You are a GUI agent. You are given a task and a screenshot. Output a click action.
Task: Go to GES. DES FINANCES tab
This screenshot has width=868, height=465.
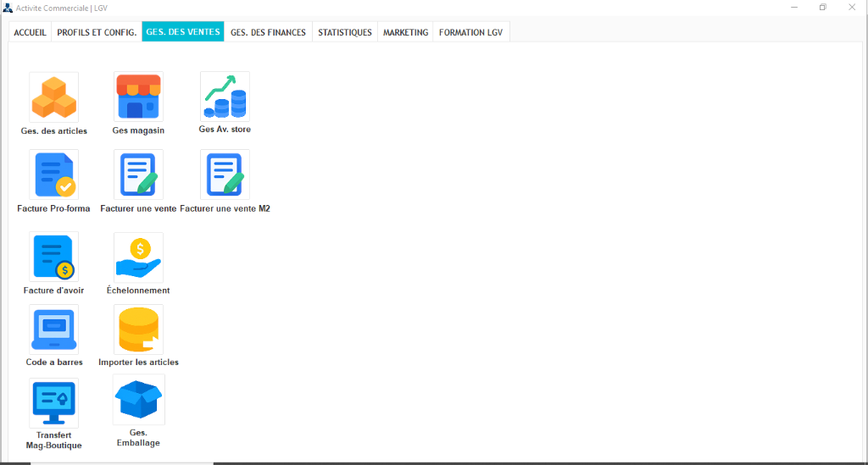click(x=269, y=32)
